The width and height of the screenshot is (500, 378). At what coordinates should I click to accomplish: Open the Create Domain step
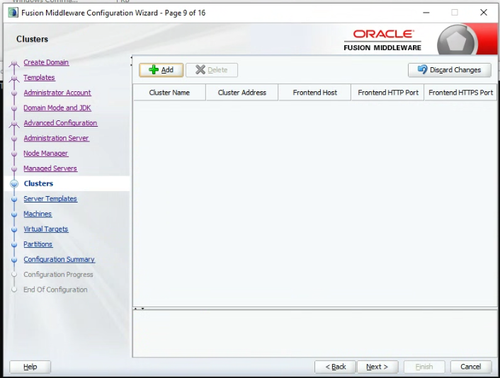[46, 62]
